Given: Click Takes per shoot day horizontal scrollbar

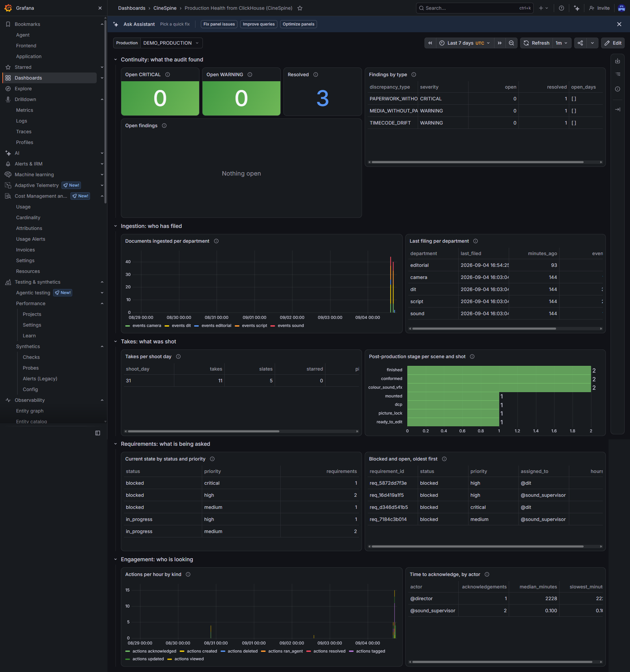Looking at the screenshot, I should [203, 431].
